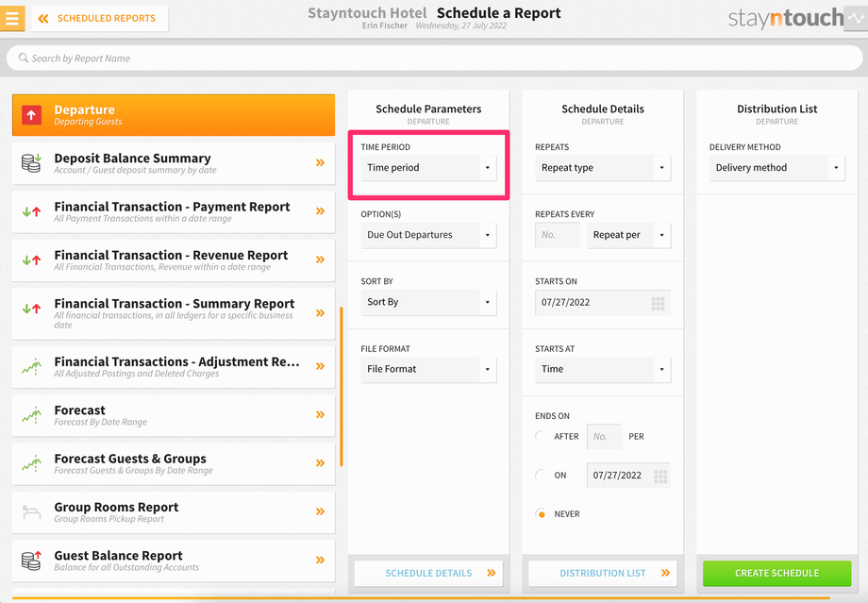Select Financial Transaction - Revenue Report
Image resolution: width=868 pixels, height=603 pixels.
click(174, 260)
